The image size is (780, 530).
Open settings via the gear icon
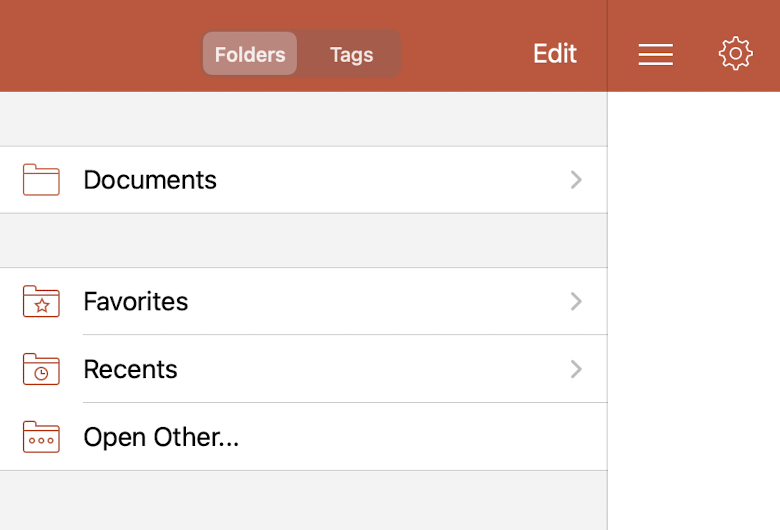[735, 54]
